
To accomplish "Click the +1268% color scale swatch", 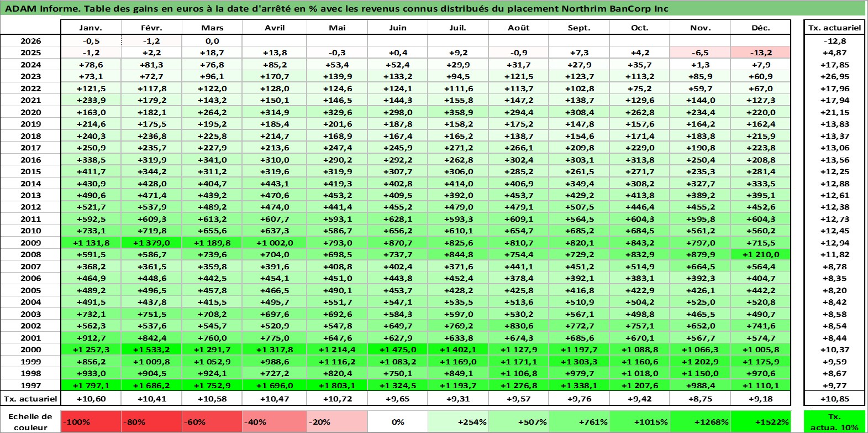I will [x=700, y=422].
